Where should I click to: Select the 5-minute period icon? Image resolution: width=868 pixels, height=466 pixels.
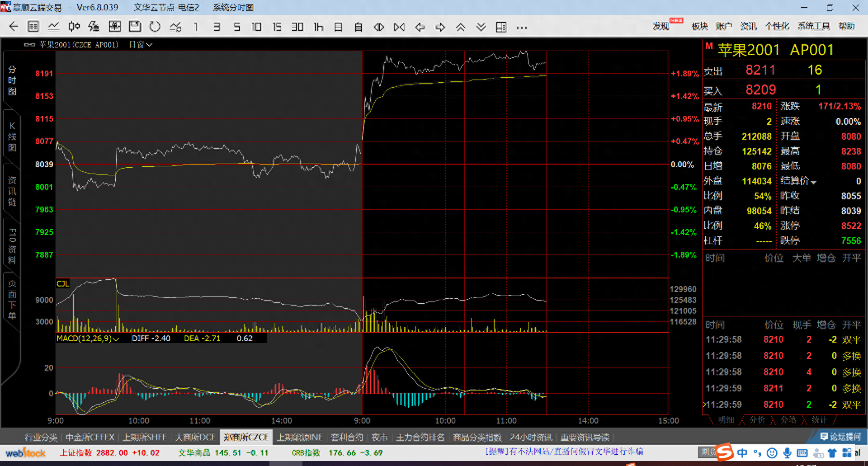point(237,27)
